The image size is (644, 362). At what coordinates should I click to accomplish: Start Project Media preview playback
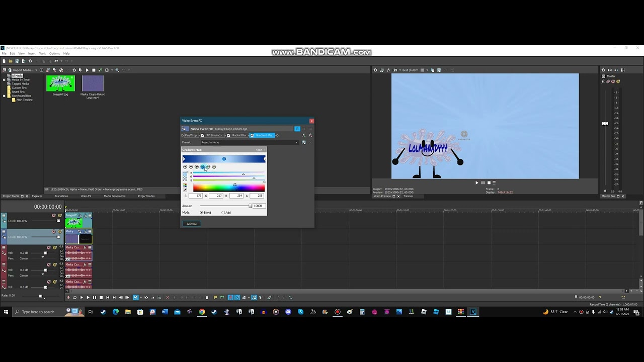[87, 70]
